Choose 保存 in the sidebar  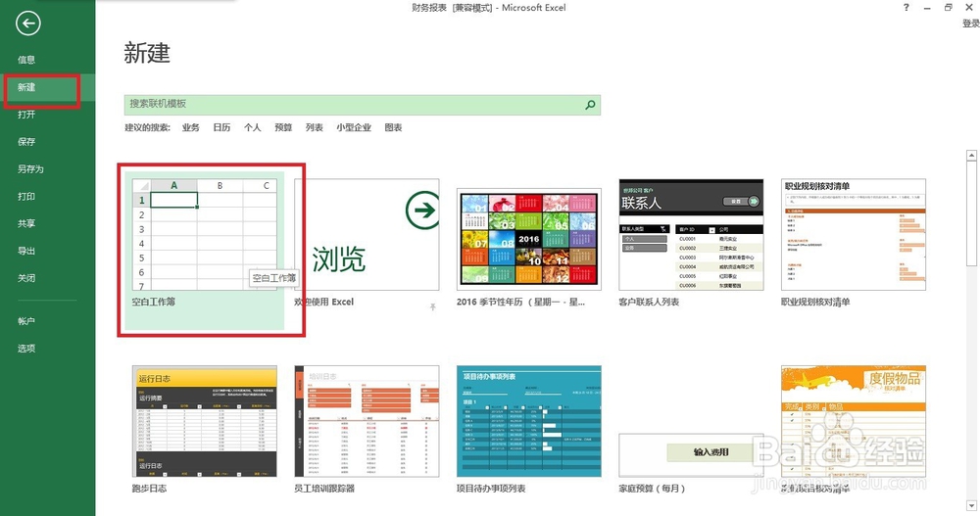click(x=26, y=142)
